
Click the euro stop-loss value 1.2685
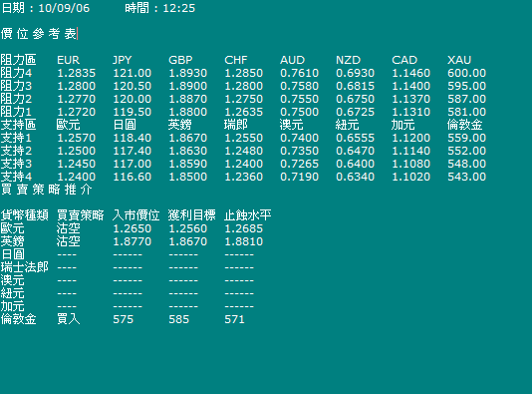[x=244, y=228]
